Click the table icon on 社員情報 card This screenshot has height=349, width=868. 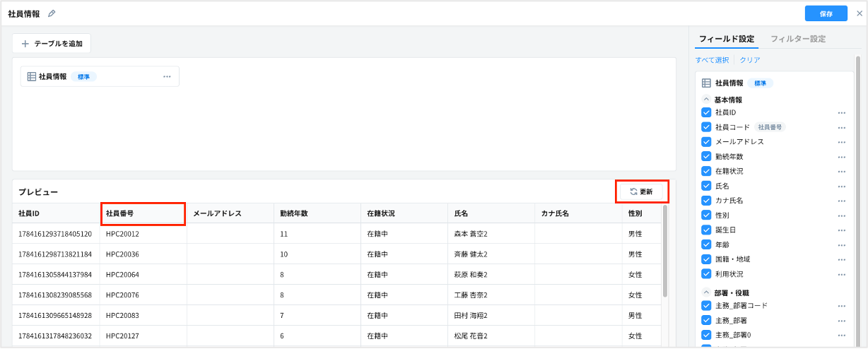pos(32,76)
